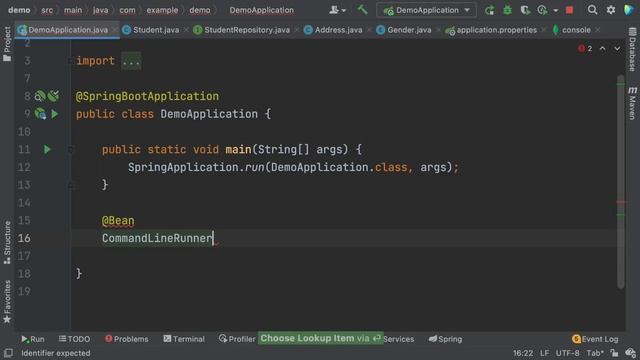
Task: Open Tab indent settings in status bar
Action: pyautogui.click(x=594, y=353)
